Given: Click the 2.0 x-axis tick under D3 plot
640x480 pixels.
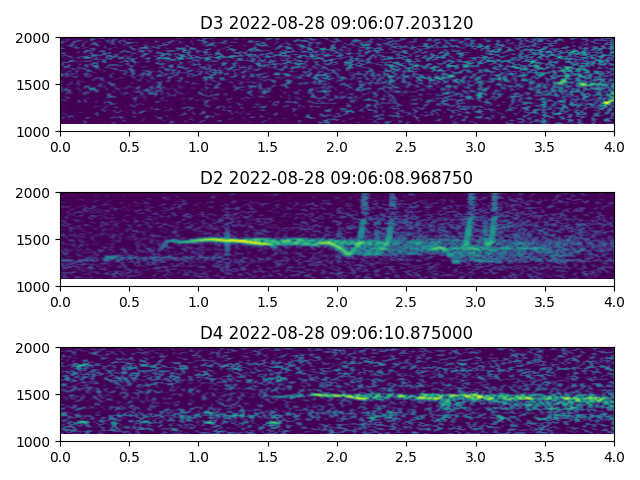Looking at the screenshot, I should 337,146.
